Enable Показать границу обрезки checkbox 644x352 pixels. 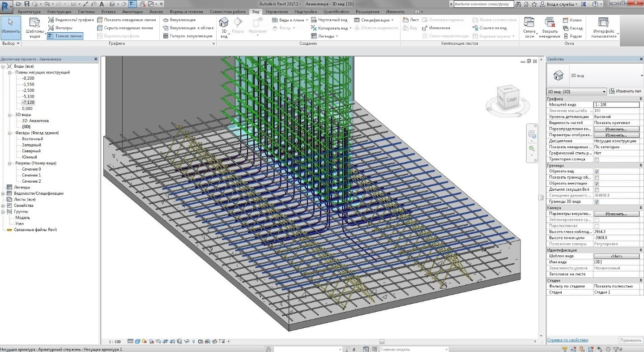597,178
